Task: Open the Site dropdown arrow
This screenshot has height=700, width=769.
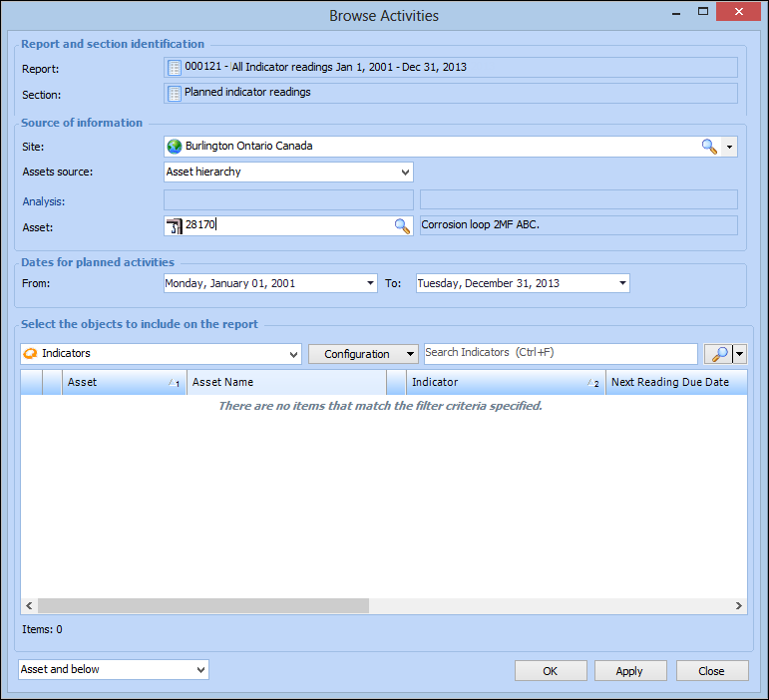Action: click(x=730, y=147)
